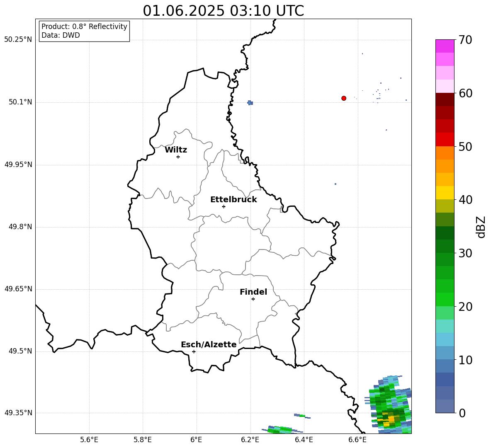491x448 pixels.
Task: Click the 6.6°E longitude label
Action: (357, 440)
